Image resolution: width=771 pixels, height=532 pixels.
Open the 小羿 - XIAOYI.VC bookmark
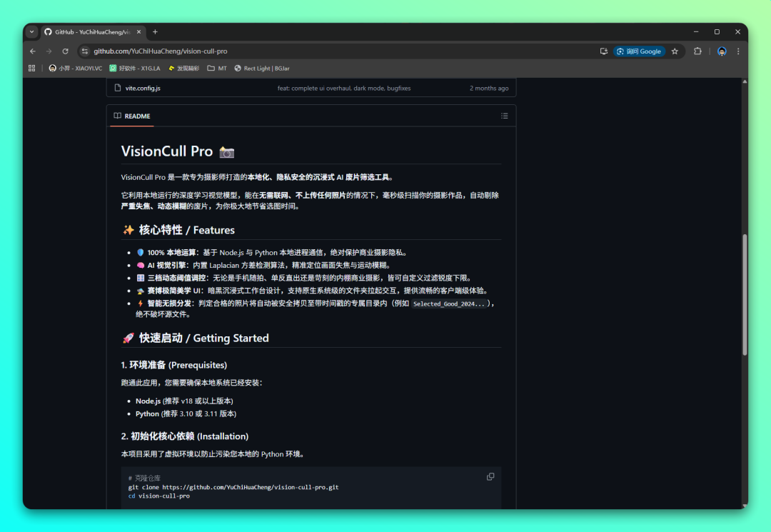point(75,69)
